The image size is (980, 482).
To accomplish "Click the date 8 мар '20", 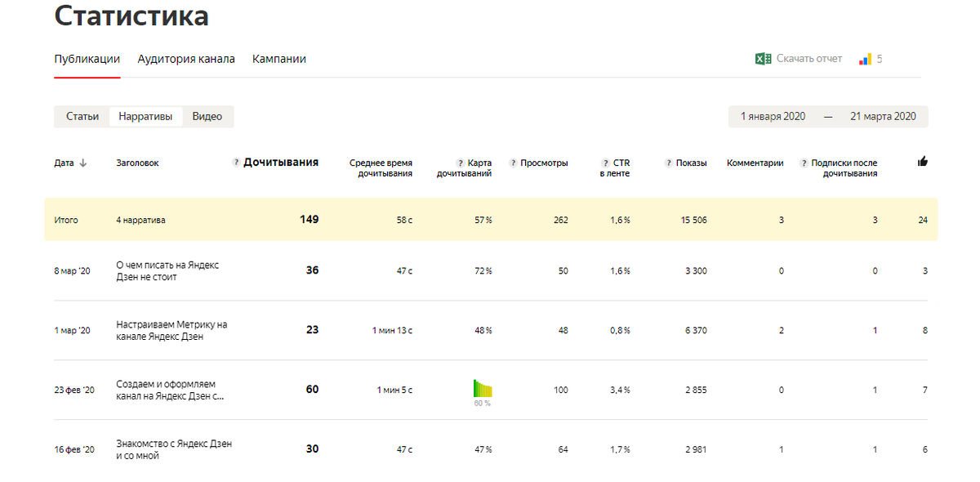I will point(72,270).
